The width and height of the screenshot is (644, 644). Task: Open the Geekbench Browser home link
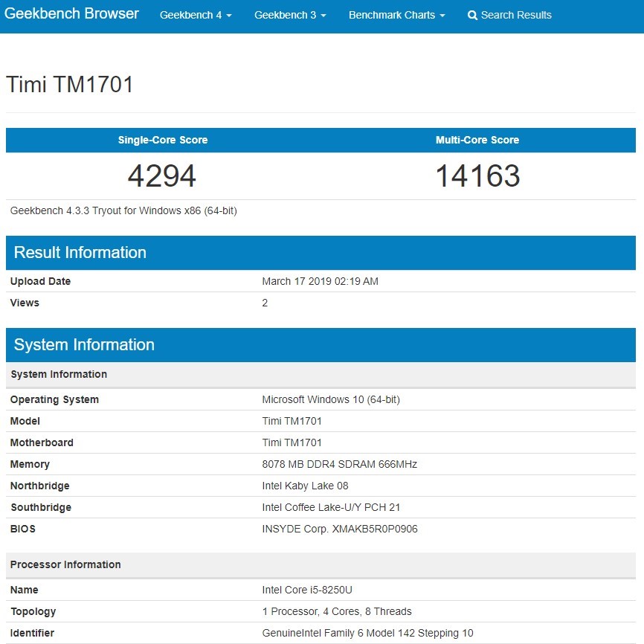(x=71, y=13)
